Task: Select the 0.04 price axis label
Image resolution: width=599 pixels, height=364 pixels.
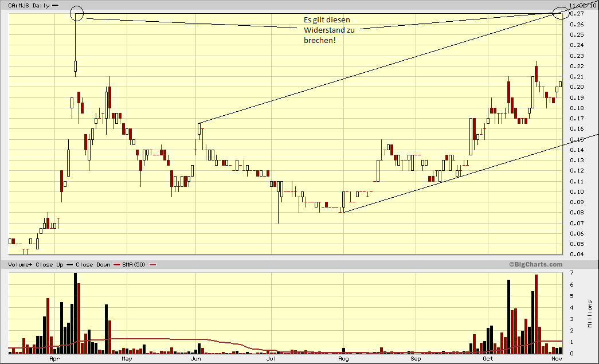Action: pyautogui.click(x=577, y=255)
